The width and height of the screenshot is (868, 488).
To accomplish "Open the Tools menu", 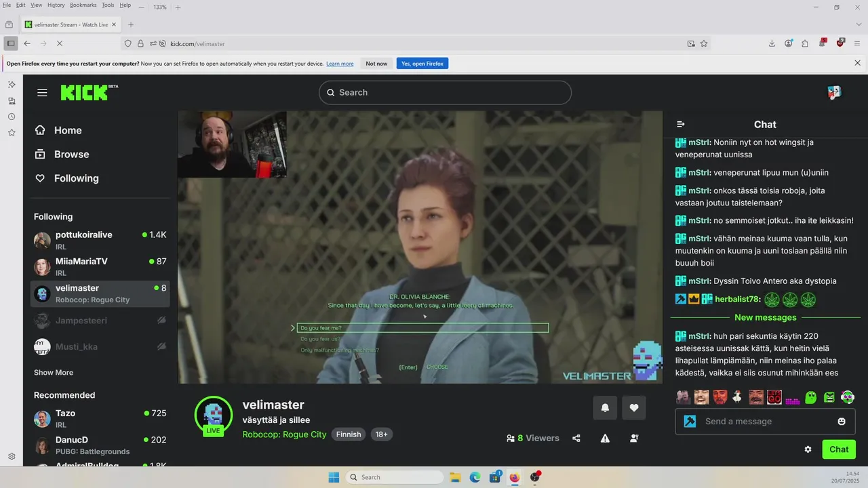I will click(x=108, y=5).
